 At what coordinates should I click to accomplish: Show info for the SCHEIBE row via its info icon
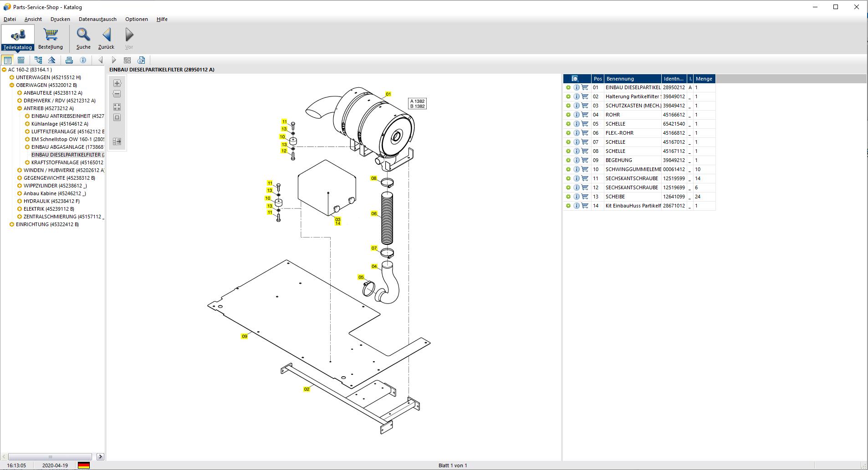(x=576, y=197)
